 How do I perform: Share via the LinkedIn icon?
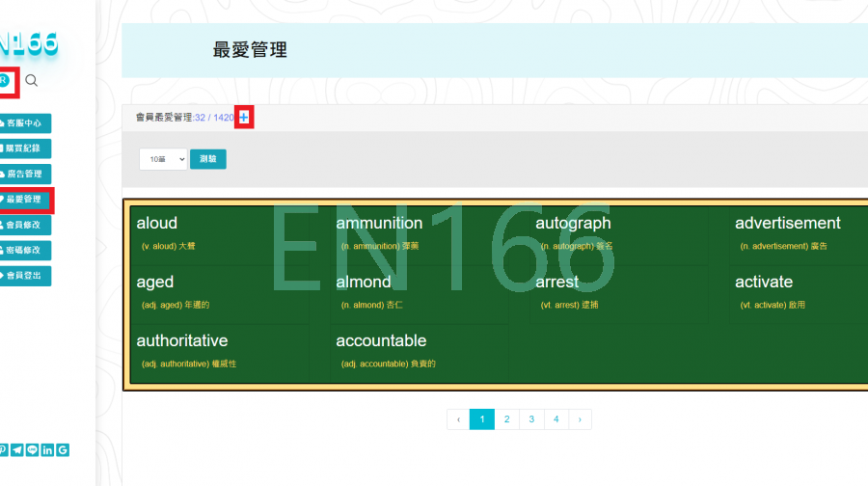pos(47,450)
